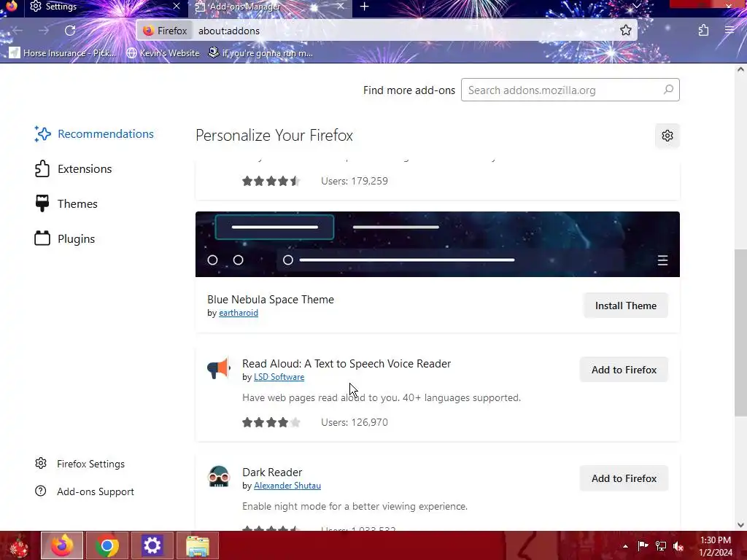Click the Read Aloud star rating
This screenshot has width=747, height=560.
(x=271, y=422)
